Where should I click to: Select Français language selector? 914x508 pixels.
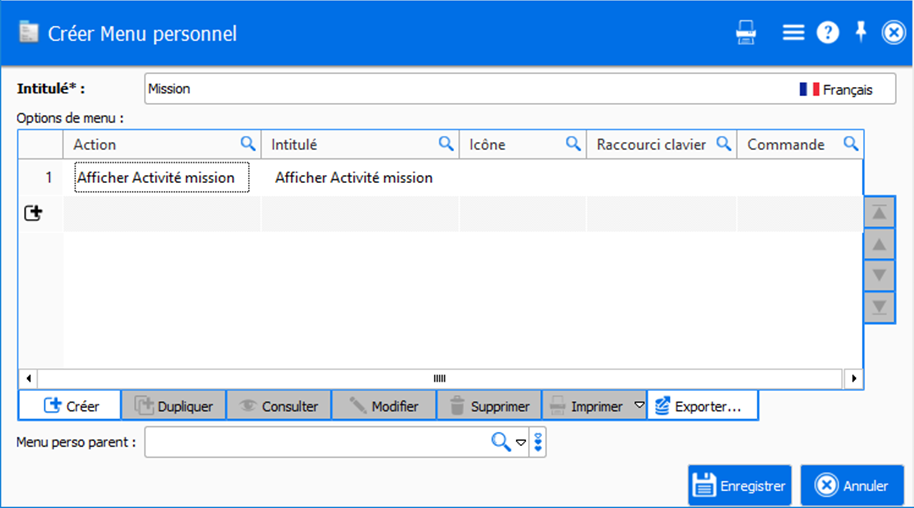(x=835, y=89)
